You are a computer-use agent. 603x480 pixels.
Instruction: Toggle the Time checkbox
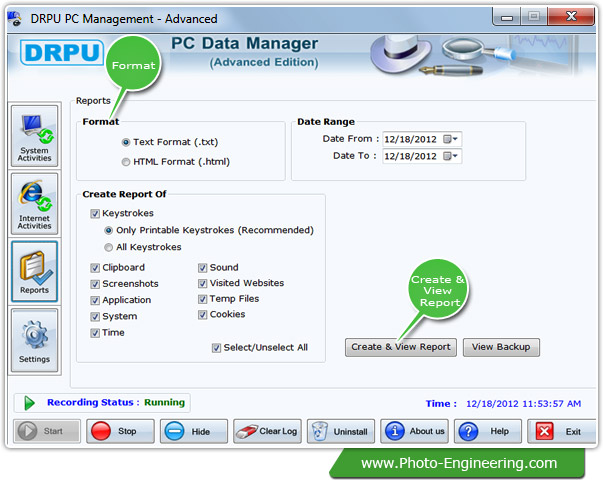[95, 333]
